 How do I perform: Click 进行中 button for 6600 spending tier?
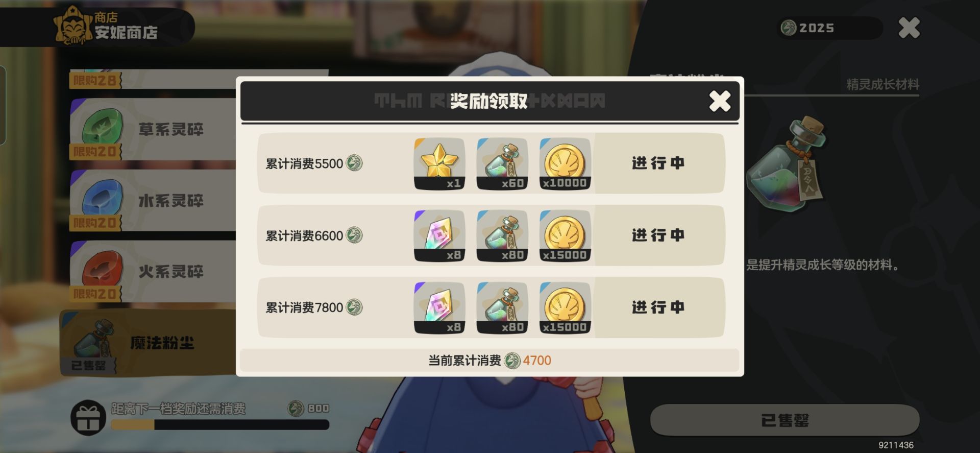659,235
